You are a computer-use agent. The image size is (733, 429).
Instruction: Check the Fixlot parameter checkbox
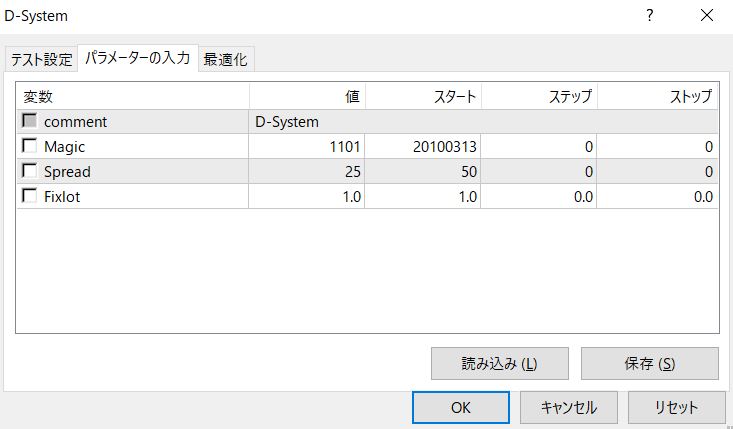click(29, 197)
